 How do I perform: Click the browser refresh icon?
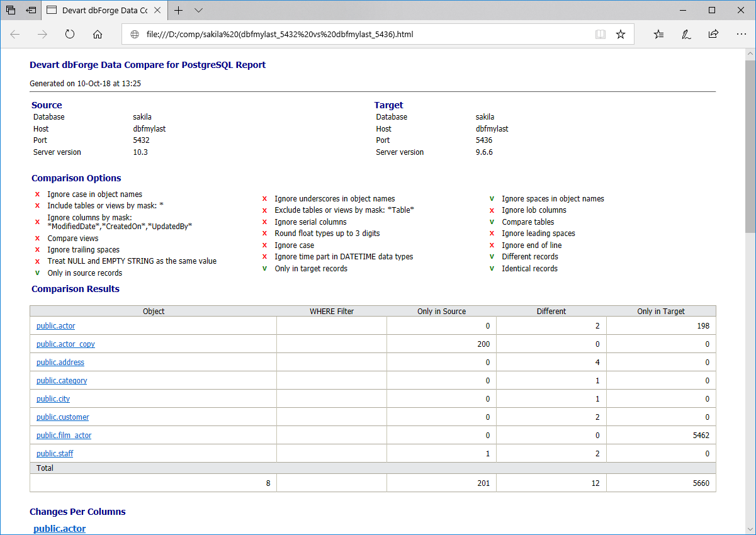click(x=70, y=35)
